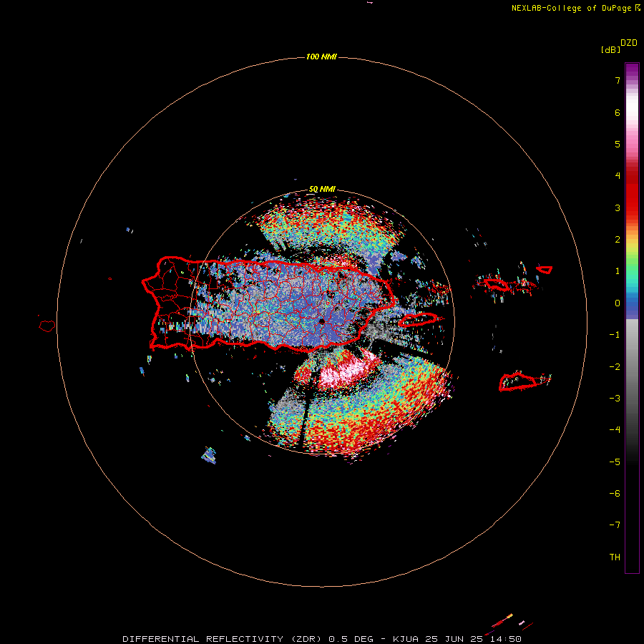The height and width of the screenshot is (644, 644).
Task: Click the DZD product label above the color bar
Action: pyautogui.click(x=629, y=43)
